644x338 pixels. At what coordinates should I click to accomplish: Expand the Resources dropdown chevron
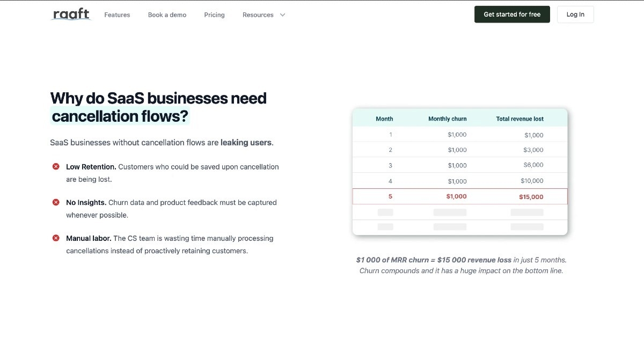point(283,15)
